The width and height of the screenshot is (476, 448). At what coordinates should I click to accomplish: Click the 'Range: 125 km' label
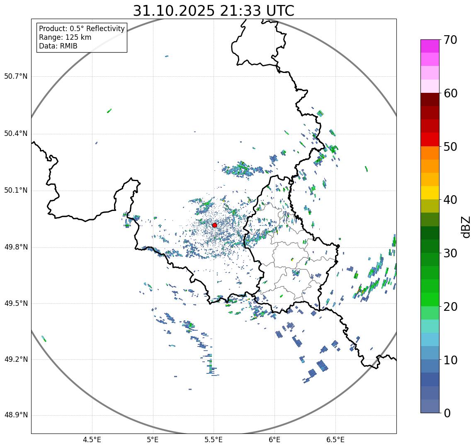point(65,37)
